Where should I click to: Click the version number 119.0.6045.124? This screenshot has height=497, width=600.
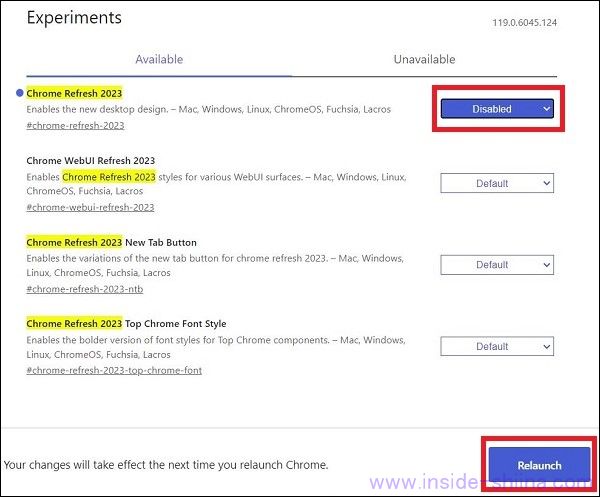pos(525,23)
